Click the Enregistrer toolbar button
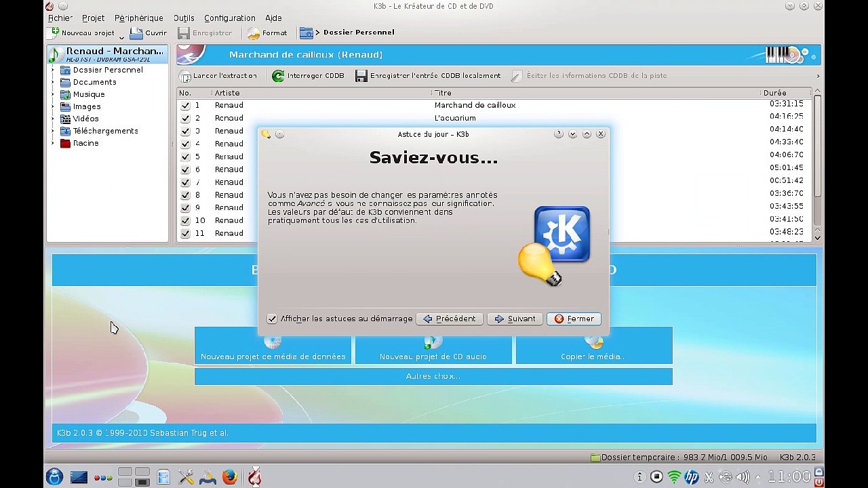This screenshot has height=488, width=868. click(205, 33)
